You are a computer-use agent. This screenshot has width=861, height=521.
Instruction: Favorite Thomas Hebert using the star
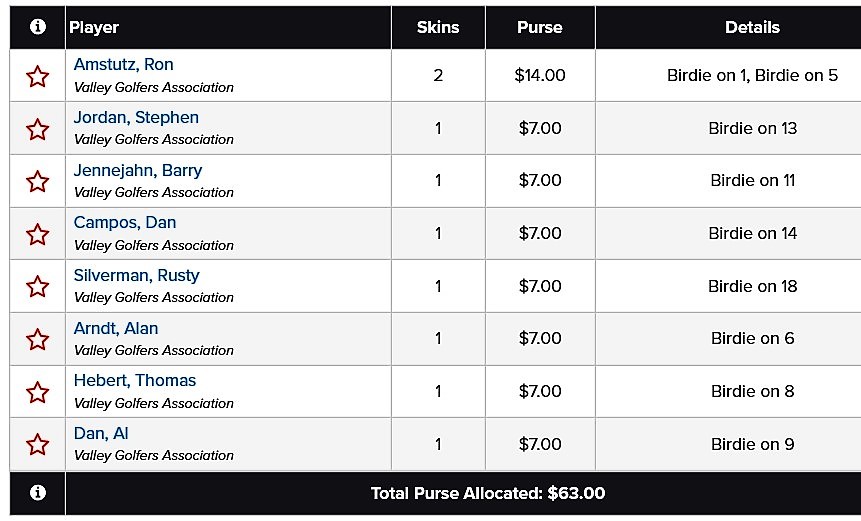point(37,392)
